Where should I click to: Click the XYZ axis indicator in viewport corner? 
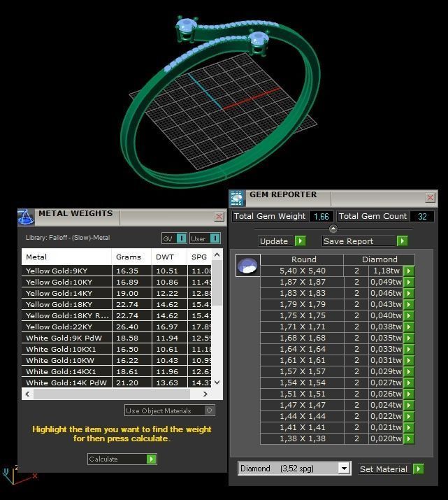pos(19,475)
